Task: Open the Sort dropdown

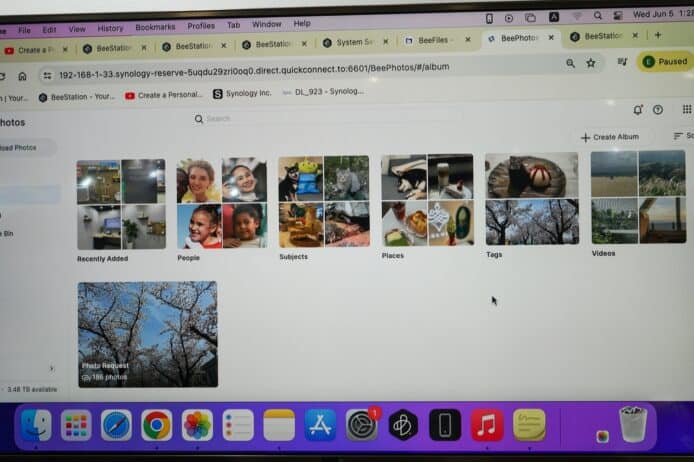Action: click(682, 136)
